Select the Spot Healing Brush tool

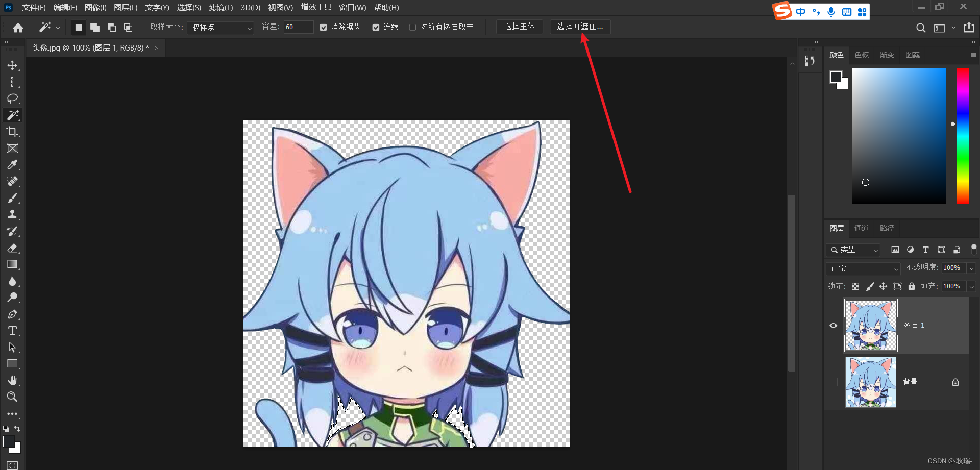tap(12, 182)
